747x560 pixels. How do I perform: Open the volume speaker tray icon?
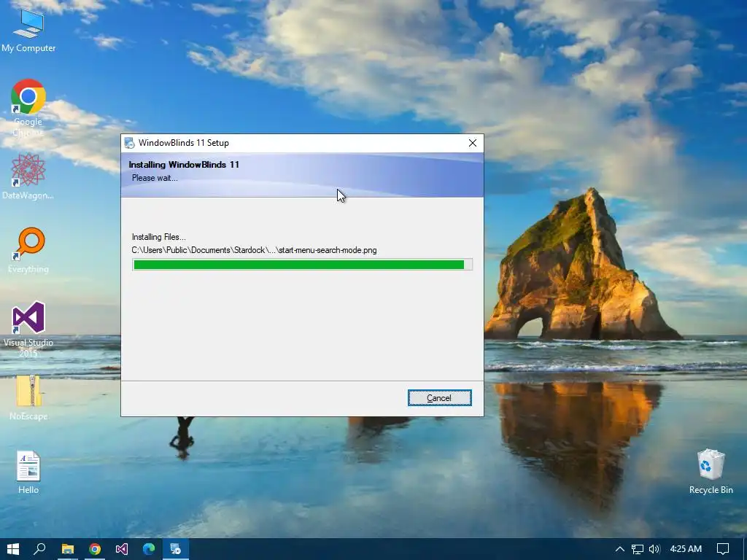point(654,549)
